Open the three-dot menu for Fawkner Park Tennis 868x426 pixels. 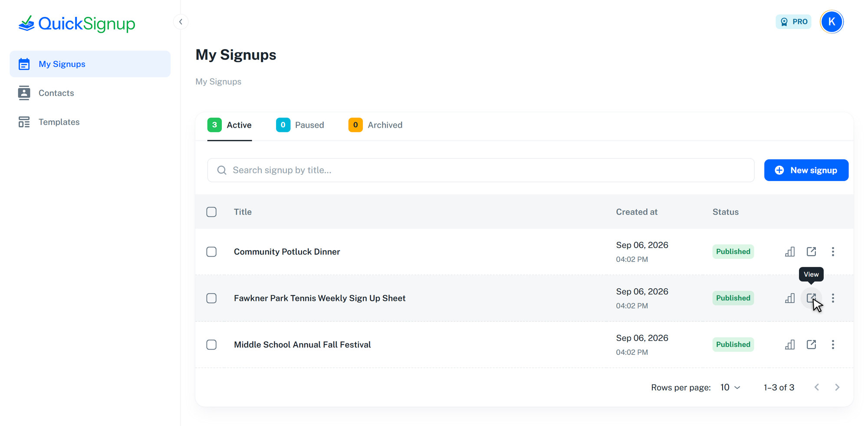833,298
